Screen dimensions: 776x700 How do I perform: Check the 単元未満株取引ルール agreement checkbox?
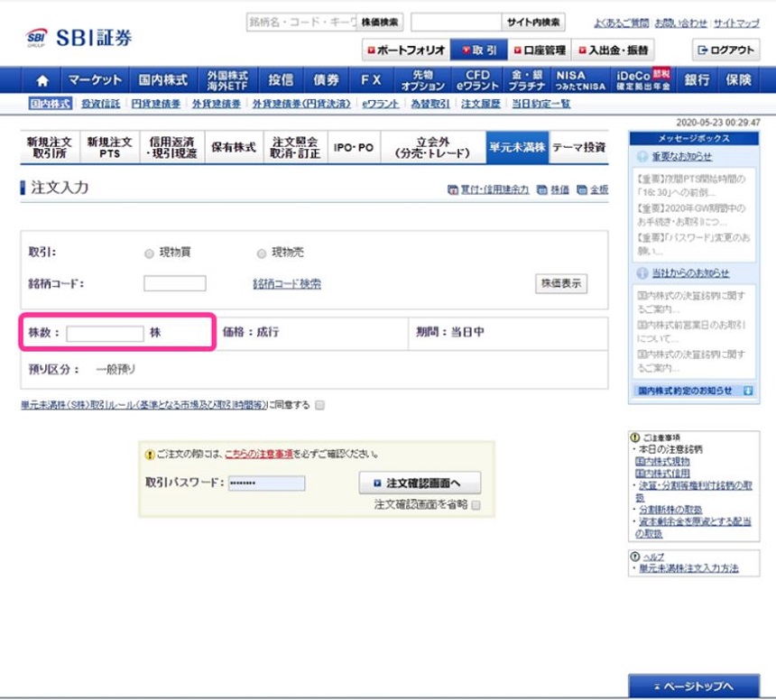click(x=320, y=405)
